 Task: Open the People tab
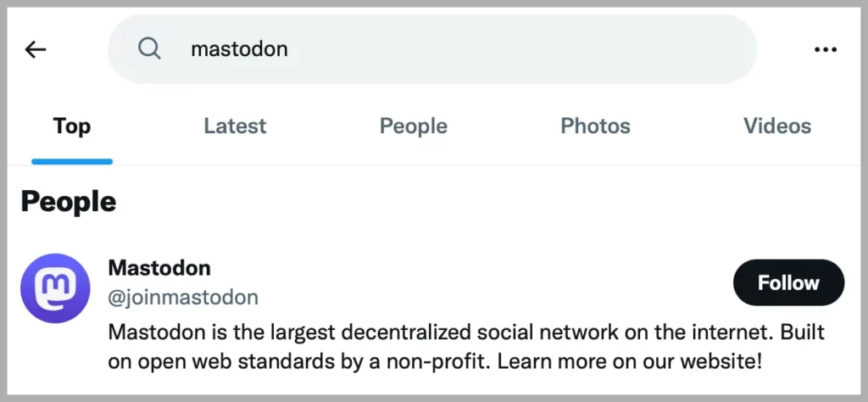[414, 126]
